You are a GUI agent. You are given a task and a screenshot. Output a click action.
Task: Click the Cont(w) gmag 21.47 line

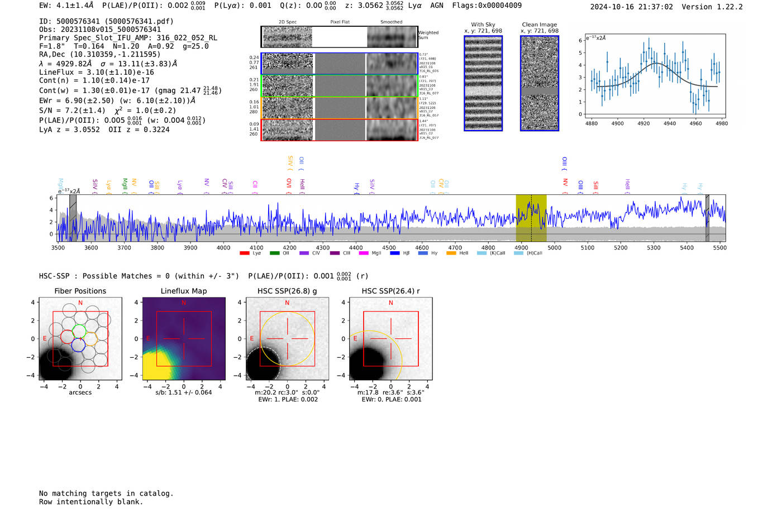[x=130, y=90]
